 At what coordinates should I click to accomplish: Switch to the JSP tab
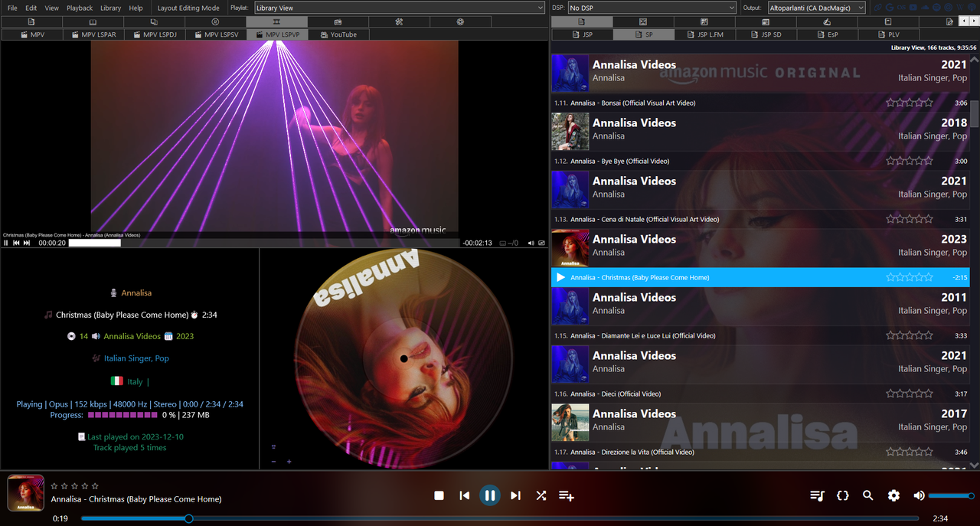coord(583,34)
